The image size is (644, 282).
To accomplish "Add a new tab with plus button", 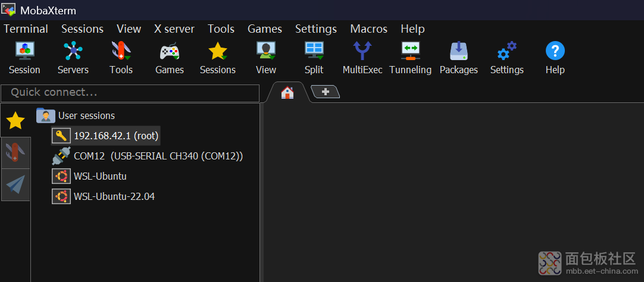I will [326, 92].
